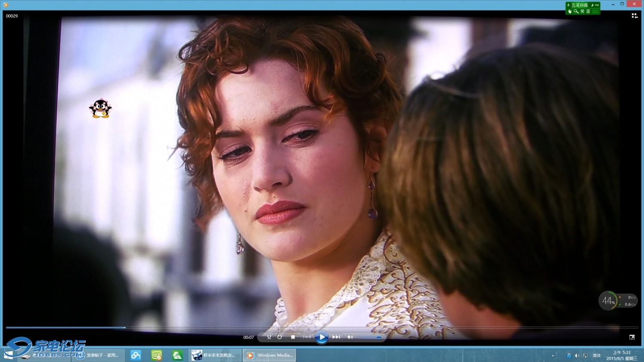Click the QQ penguin icon
The width and height of the screenshot is (644, 362).
(x=100, y=108)
